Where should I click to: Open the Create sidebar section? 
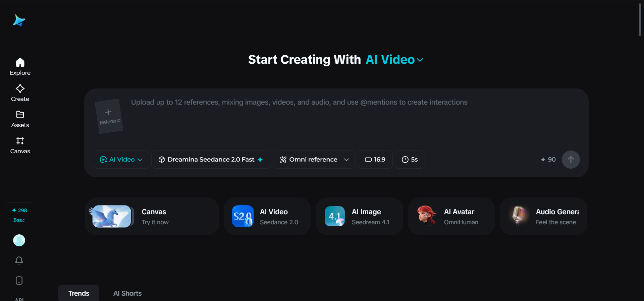[x=20, y=93]
